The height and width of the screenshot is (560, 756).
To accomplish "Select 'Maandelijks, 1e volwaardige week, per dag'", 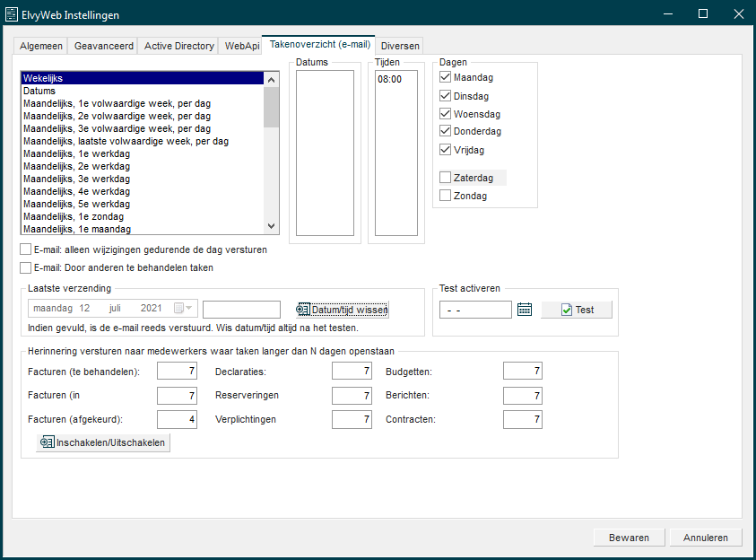I will point(143,103).
